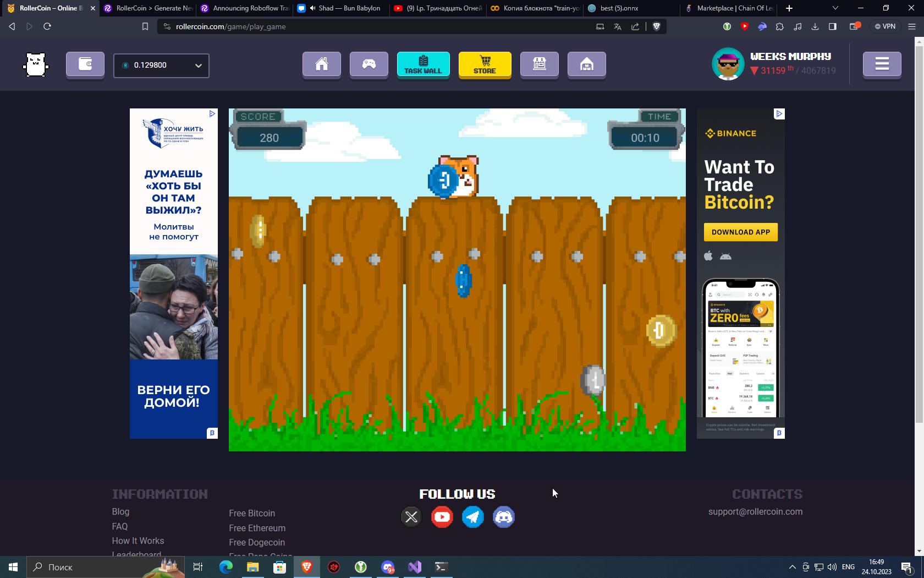Click the faded gold coin on left fence

click(x=258, y=230)
